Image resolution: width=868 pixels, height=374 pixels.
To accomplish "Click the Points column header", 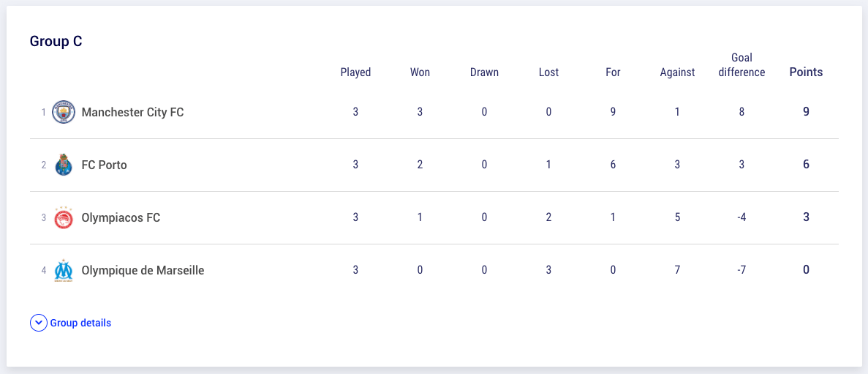I will (x=806, y=72).
